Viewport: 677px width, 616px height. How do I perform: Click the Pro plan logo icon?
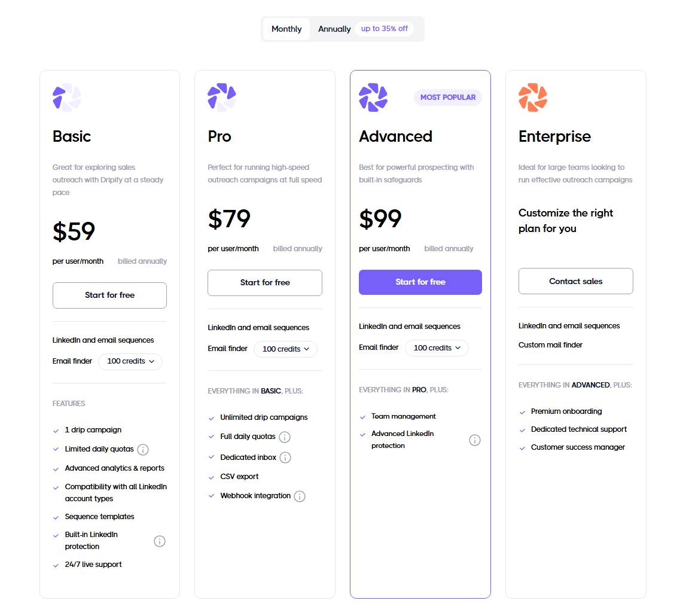(x=221, y=97)
